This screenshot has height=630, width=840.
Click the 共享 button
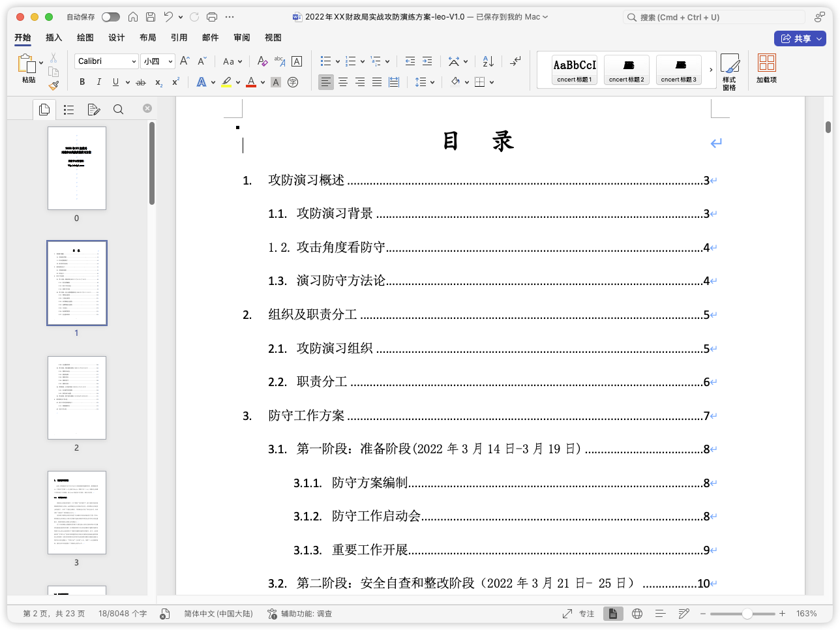pyautogui.click(x=800, y=38)
